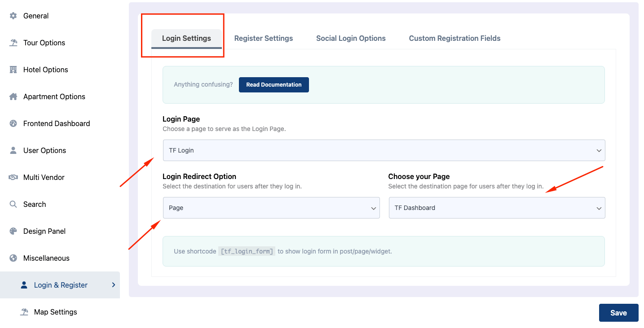644x328 pixels.
Task: Click the Miscellaneous globe icon
Action: (13, 258)
